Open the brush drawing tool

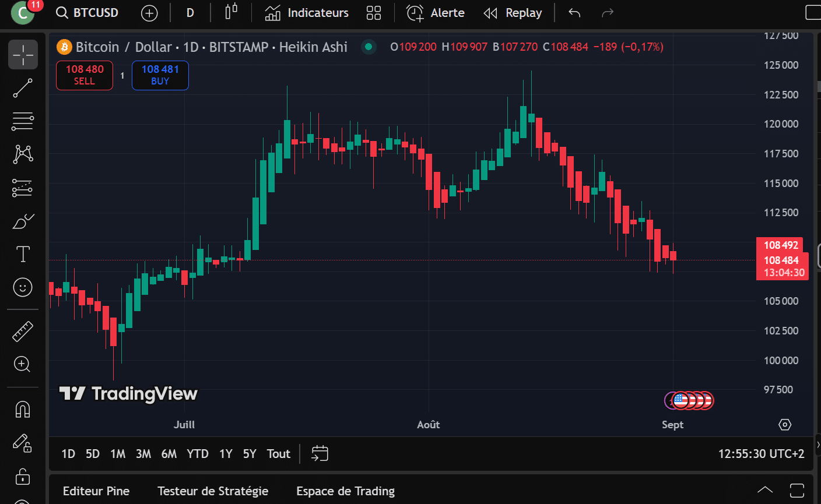[x=23, y=222]
